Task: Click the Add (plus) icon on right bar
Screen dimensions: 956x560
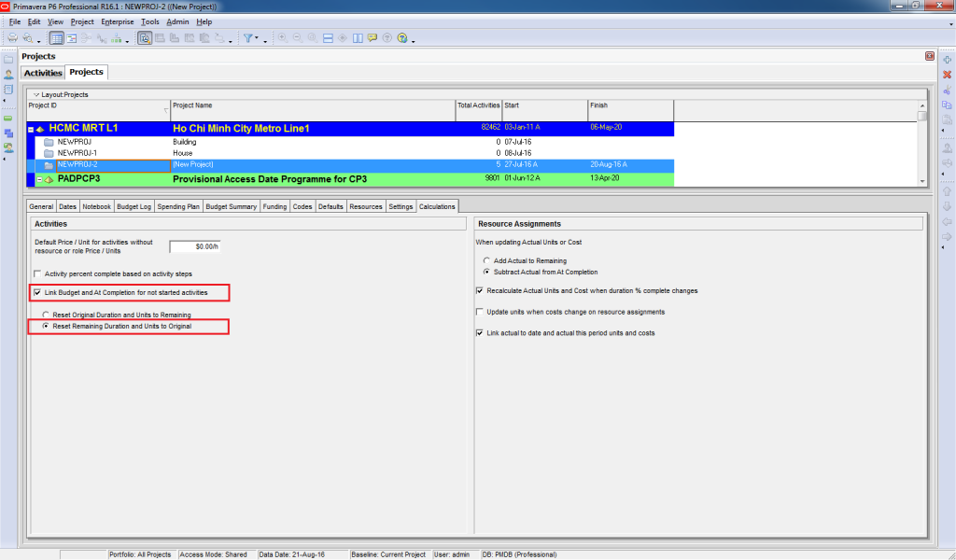Action: pyautogui.click(x=947, y=60)
